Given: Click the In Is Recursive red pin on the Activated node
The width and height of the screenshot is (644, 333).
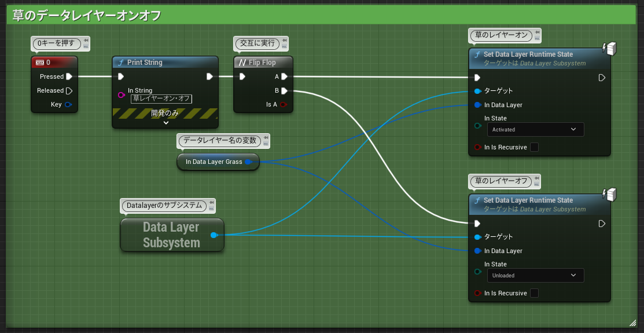Looking at the screenshot, I should click(x=478, y=147).
